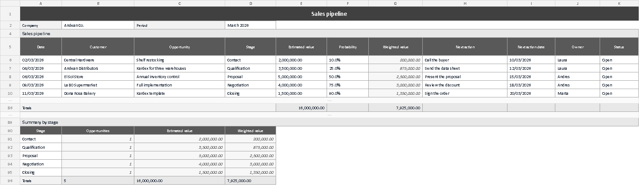
Task: Click next action 'Present the proposal'
Action: pos(465,77)
